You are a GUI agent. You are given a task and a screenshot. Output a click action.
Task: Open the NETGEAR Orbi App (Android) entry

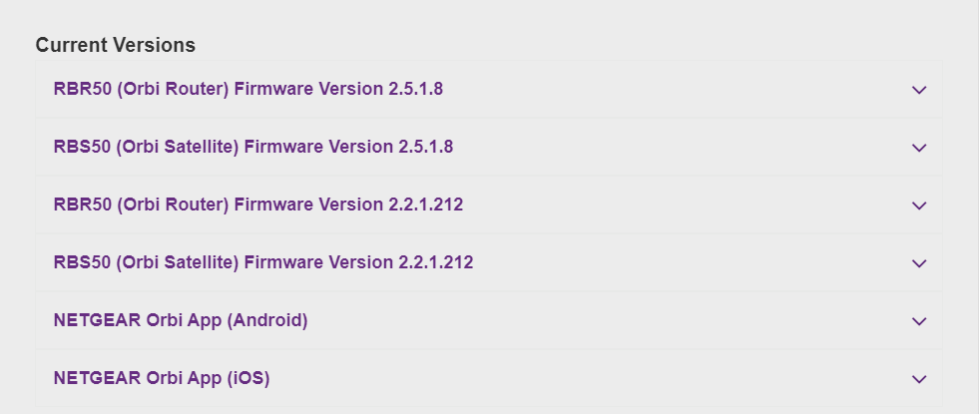tap(181, 320)
